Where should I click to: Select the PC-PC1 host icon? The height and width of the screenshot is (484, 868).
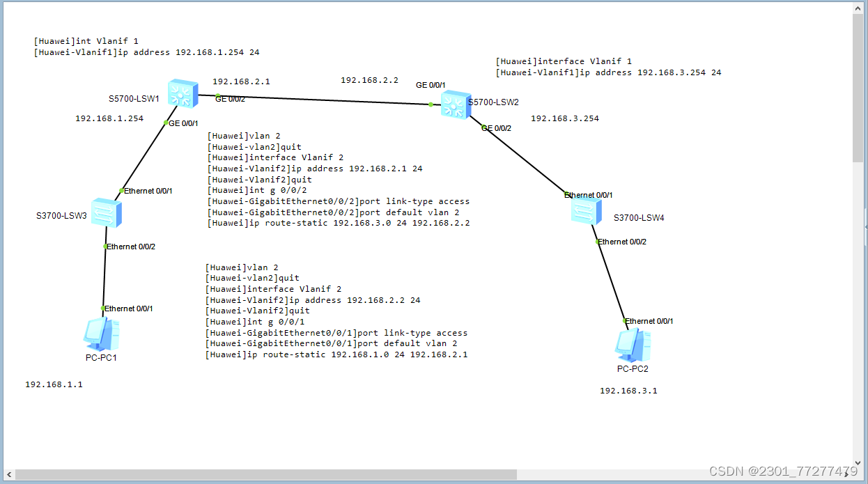(x=100, y=336)
